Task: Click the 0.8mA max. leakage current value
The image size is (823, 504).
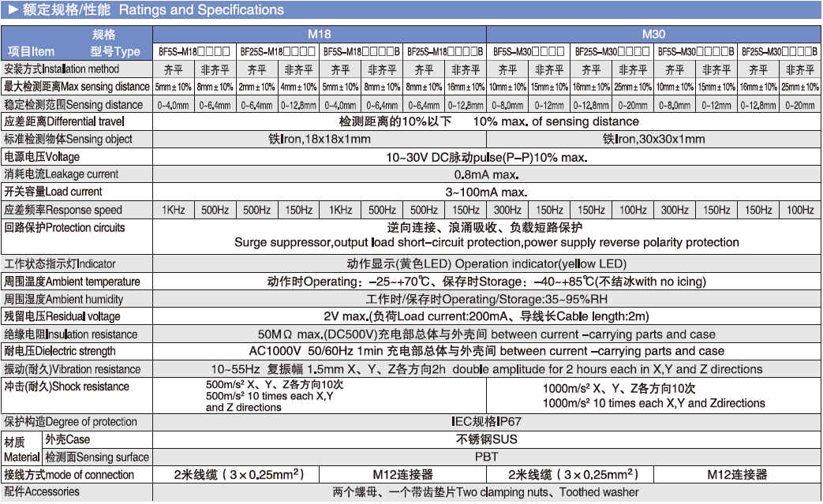Action: [x=486, y=174]
